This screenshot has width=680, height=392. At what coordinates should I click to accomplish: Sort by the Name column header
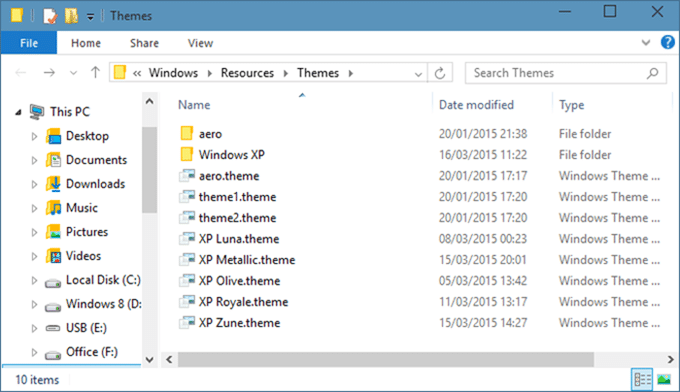[x=194, y=105]
